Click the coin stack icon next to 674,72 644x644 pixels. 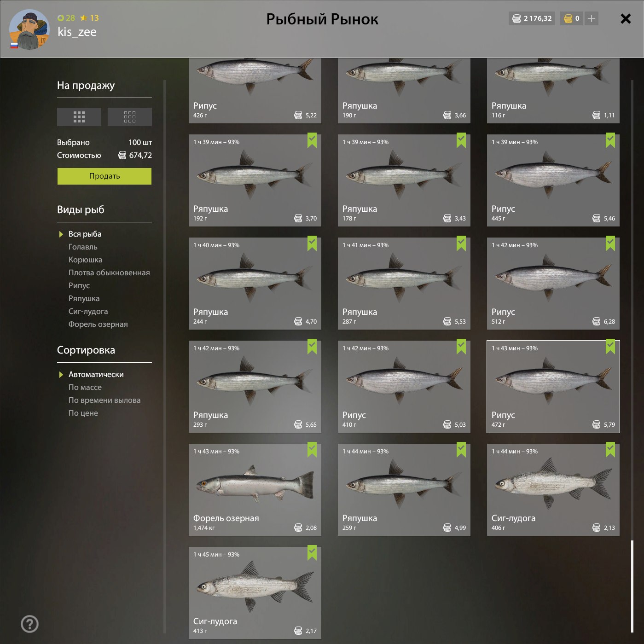(122, 155)
